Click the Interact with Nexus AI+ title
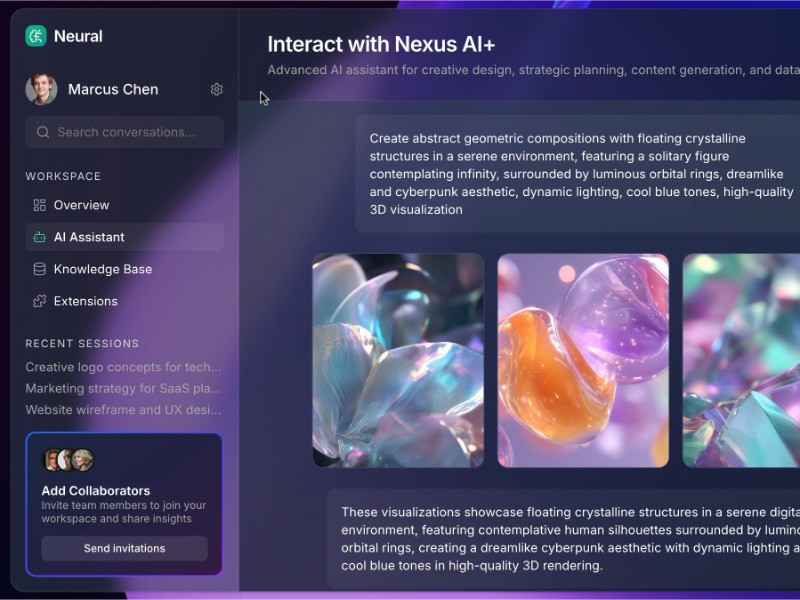Image resolution: width=800 pixels, height=600 pixels. [381, 44]
